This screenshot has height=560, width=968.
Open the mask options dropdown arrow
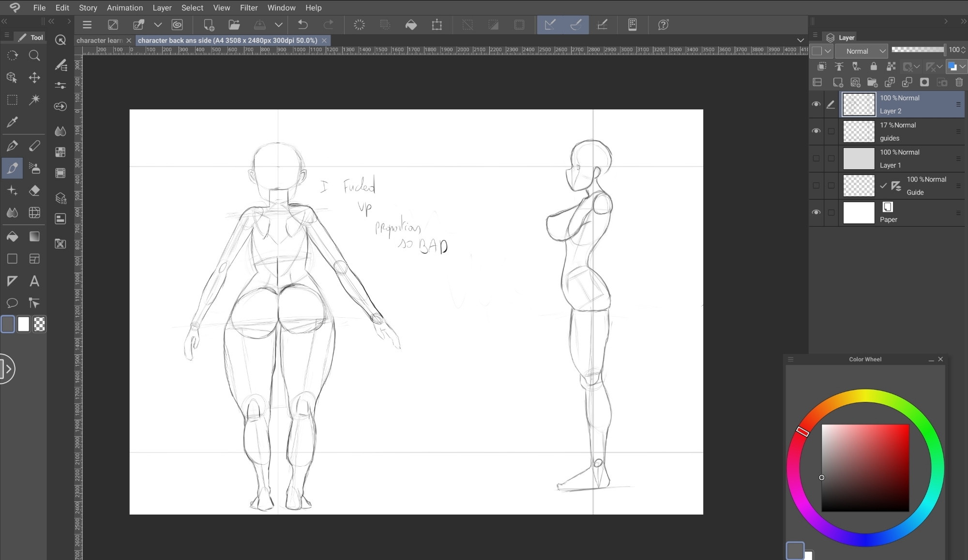(x=917, y=66)
